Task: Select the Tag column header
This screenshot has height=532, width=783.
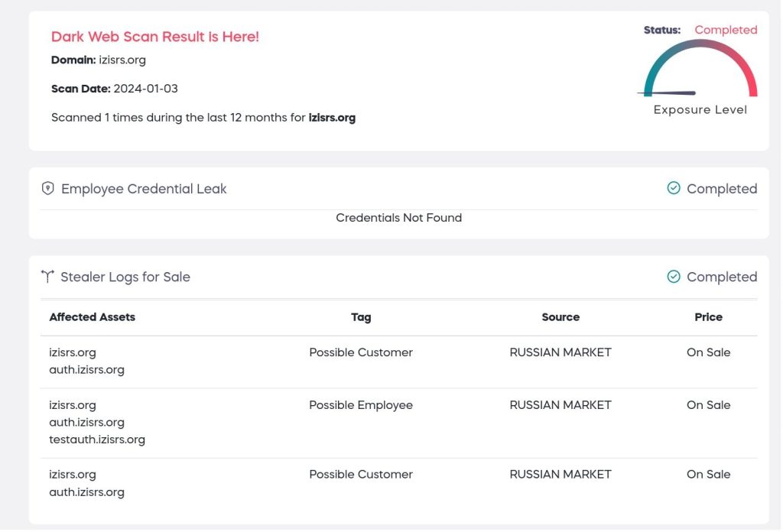Action: point(361,317)
